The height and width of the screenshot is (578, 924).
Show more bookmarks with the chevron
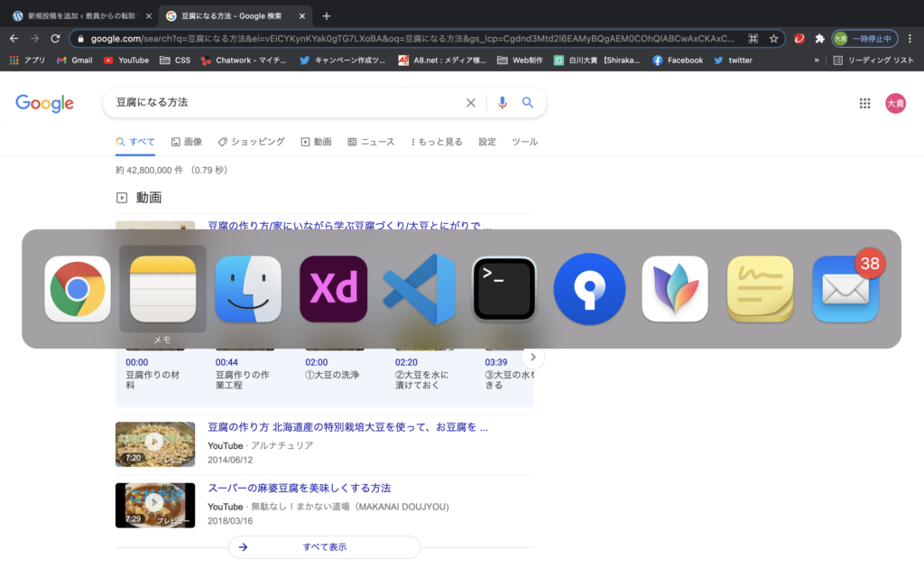pos(816,61)
